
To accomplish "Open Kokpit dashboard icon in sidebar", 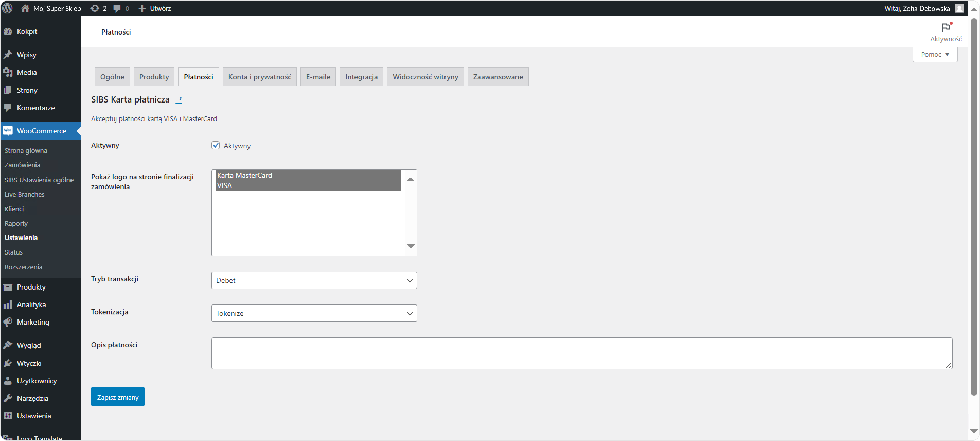I will tap(8, 32).
